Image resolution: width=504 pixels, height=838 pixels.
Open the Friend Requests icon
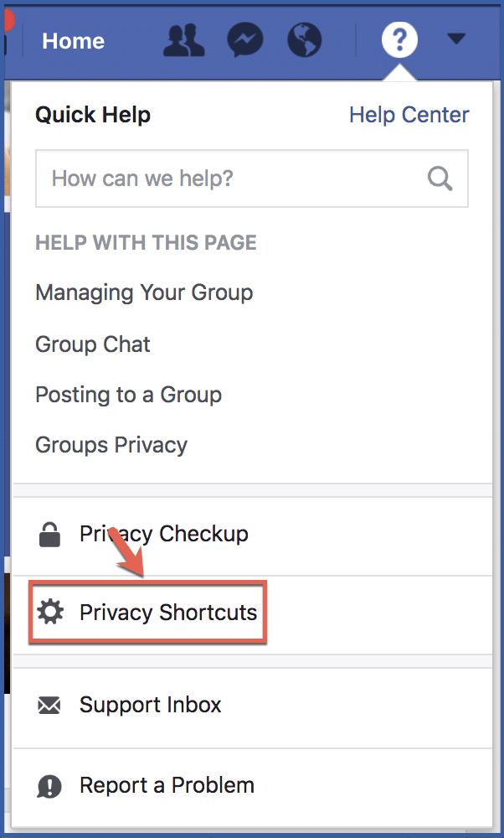click(x=183, y=39)
